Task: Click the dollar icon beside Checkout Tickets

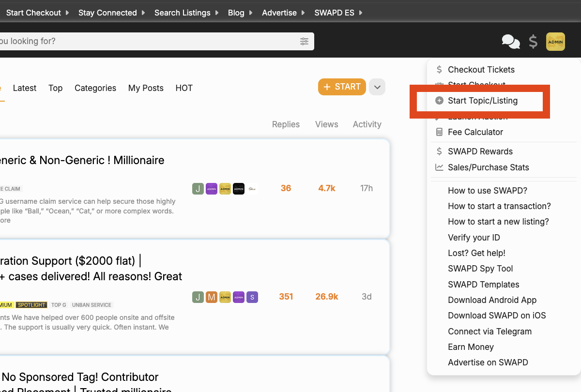Action: click(x=439, y=70)
